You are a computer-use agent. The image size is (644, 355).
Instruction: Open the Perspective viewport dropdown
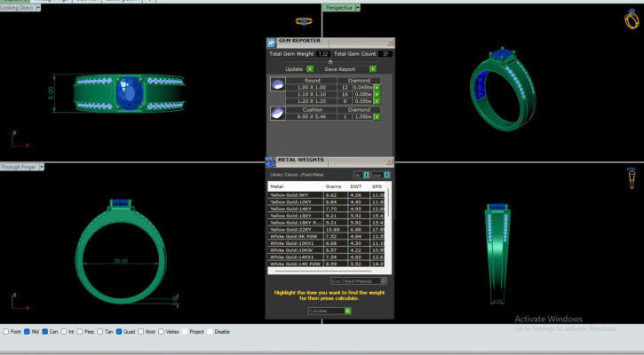[355, 8]
